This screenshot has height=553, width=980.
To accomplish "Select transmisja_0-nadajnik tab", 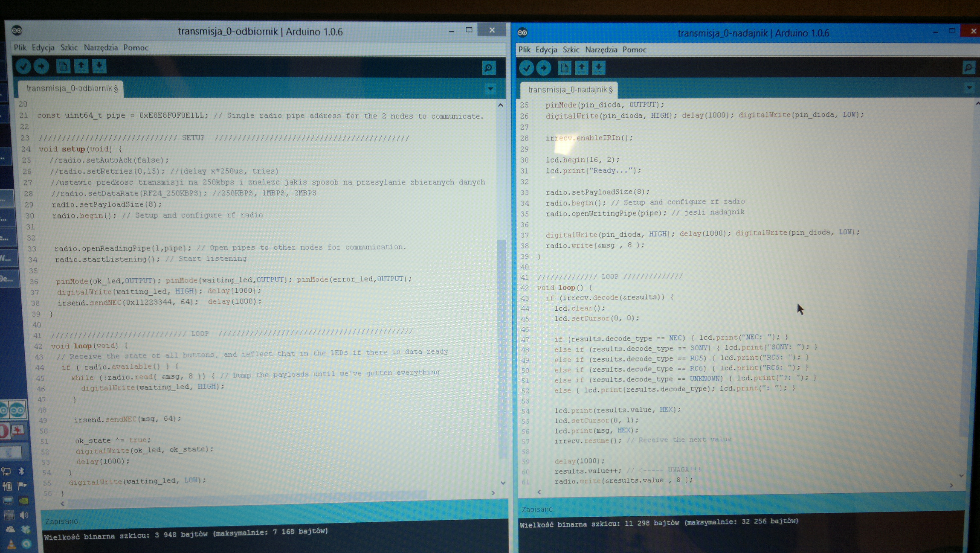I will [570, 90].
